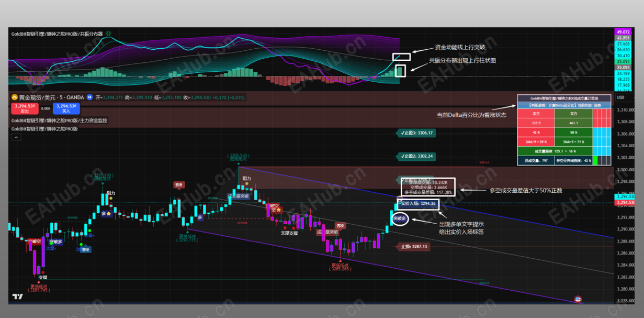
Task: Select the GoldBit 熵钟之舵PRO版 indicator legend
Action: pyautogui.click(x=44, y=128)
